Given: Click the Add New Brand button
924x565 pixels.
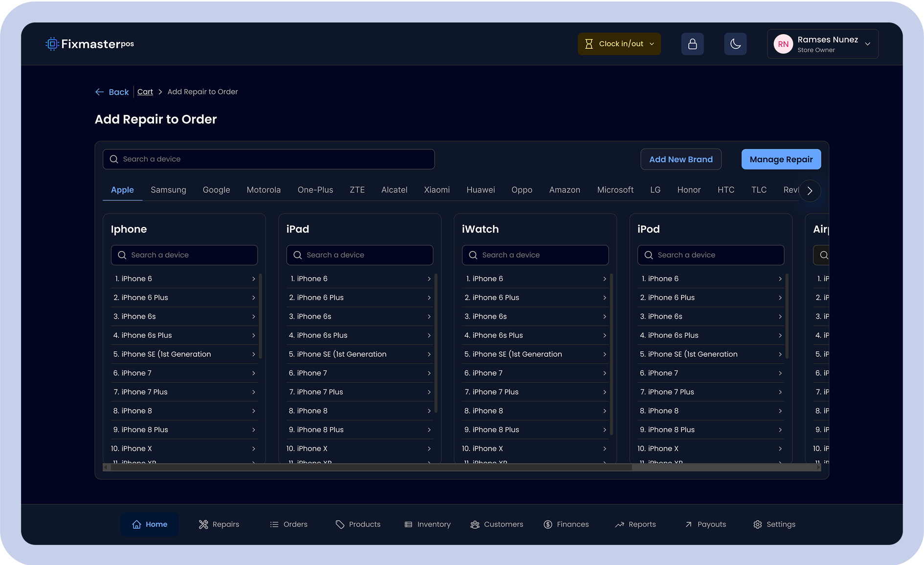Looking at the screenshot, I should tap(681, 159).
